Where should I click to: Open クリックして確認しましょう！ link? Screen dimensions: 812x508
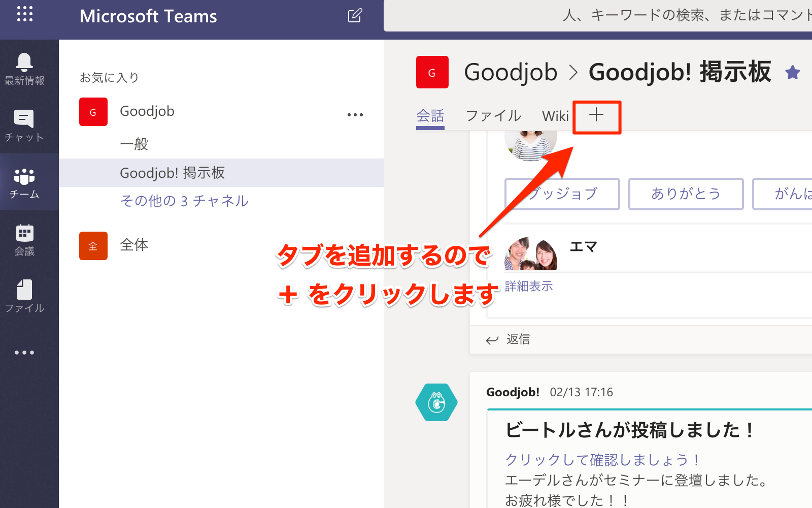pyautogui.click(x=603, y=460)
